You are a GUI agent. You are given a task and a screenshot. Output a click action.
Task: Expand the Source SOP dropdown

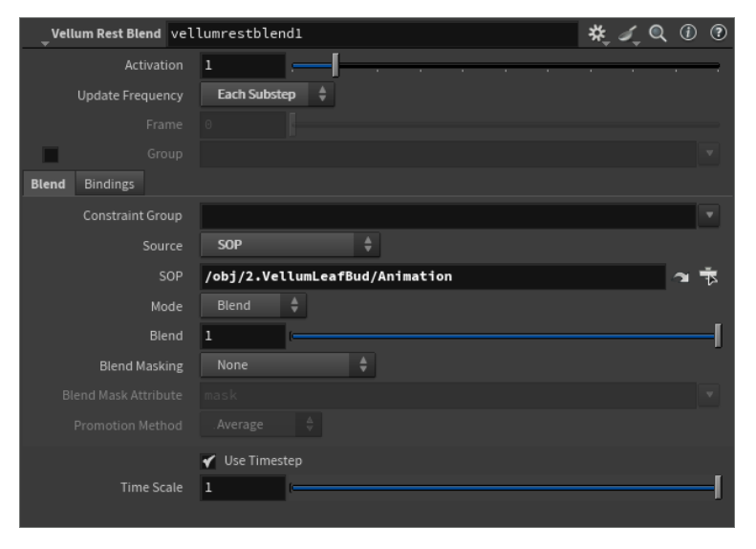coord(290,246)
